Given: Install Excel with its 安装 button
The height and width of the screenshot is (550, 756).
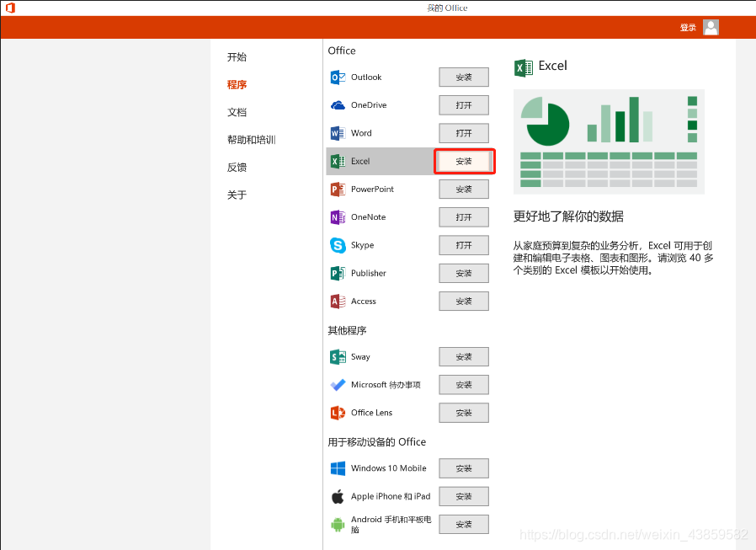Looking at the screenshot, I should point(464,161).
